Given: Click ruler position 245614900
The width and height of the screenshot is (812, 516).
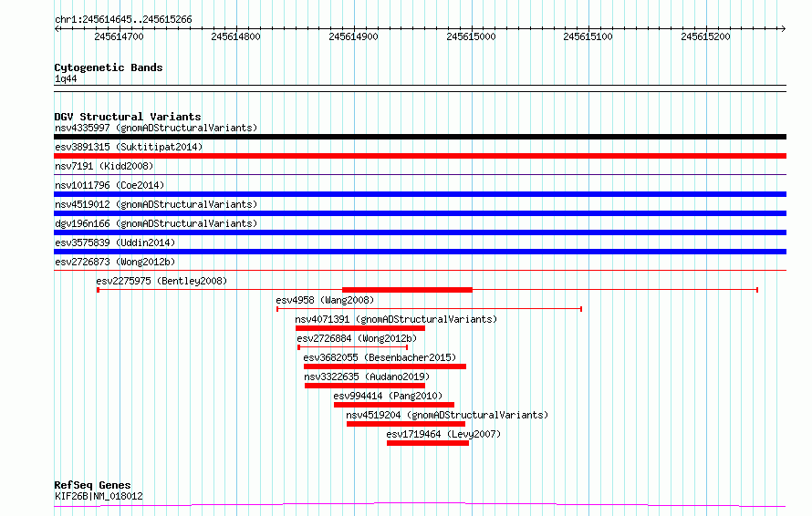Looking at the screenshot, I should [x=353, y=36].
